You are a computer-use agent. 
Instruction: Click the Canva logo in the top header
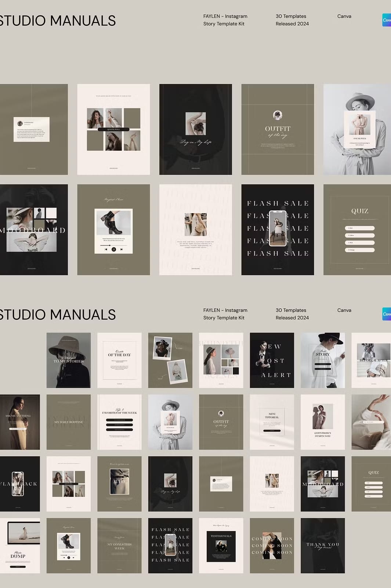click(x=387, y=20)
